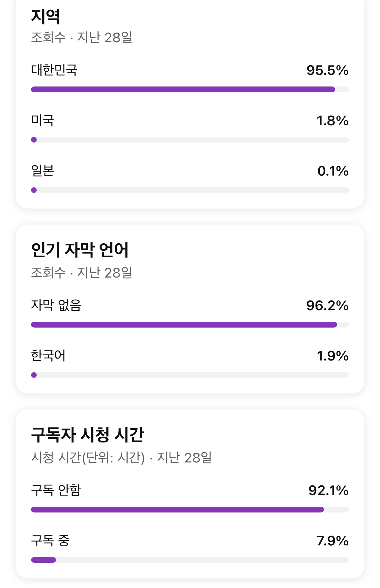Image resolution: width=380 pixels, height=588 pixels.
Task: Click the 96.2% value for 자막 없음
Action: click(327, 306)
